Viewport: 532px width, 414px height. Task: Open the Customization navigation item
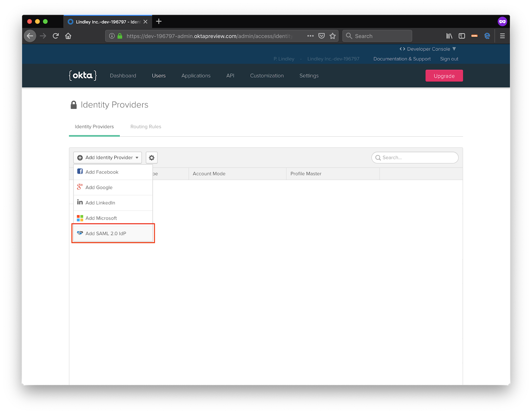[267, 76]
